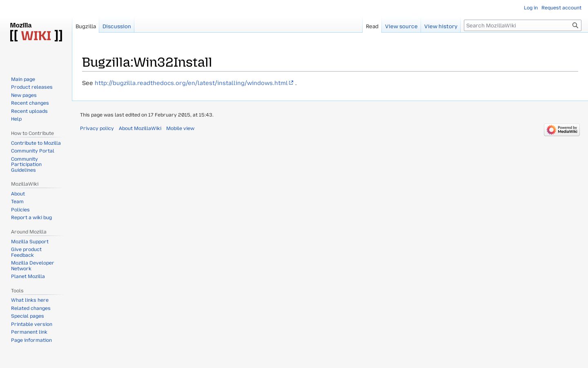Open Community Portal
This screenshot has height=368, width=588.
pyautogui.click(x=33, y=151)
